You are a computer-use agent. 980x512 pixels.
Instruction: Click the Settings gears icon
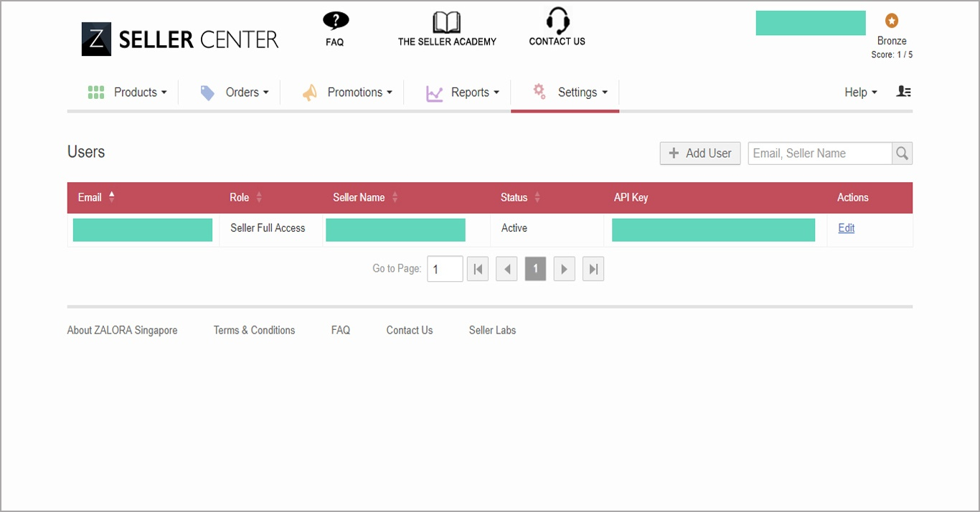click(x=539, y=90)
